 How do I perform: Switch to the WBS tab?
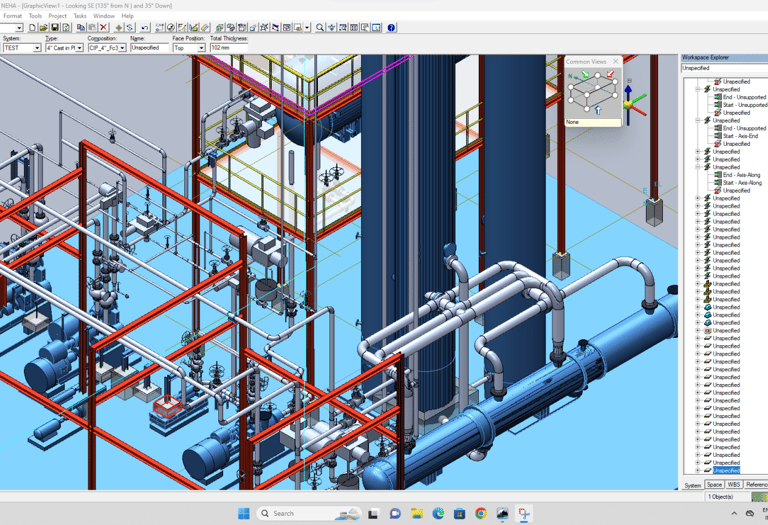click(x=733, y=485)
